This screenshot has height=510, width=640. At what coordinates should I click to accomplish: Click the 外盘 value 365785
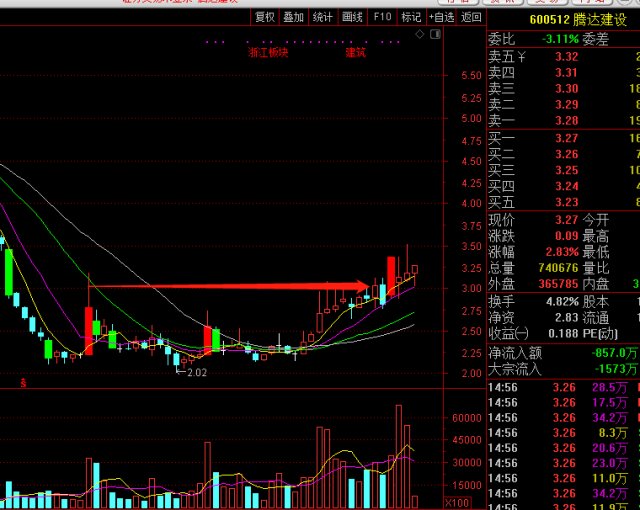click(x=558, y=284)
